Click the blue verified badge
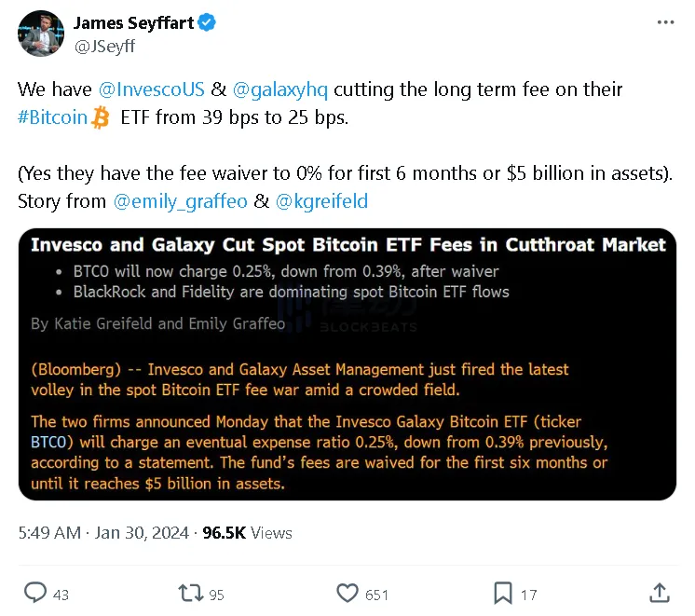The image size is (695, 616). pos(207,22)
